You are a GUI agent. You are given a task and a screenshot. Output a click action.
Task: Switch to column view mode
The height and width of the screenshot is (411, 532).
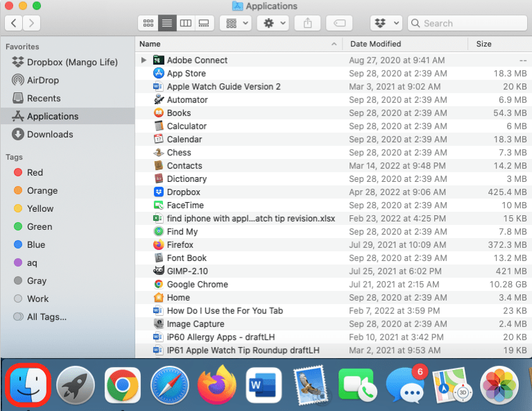[185, 23]
